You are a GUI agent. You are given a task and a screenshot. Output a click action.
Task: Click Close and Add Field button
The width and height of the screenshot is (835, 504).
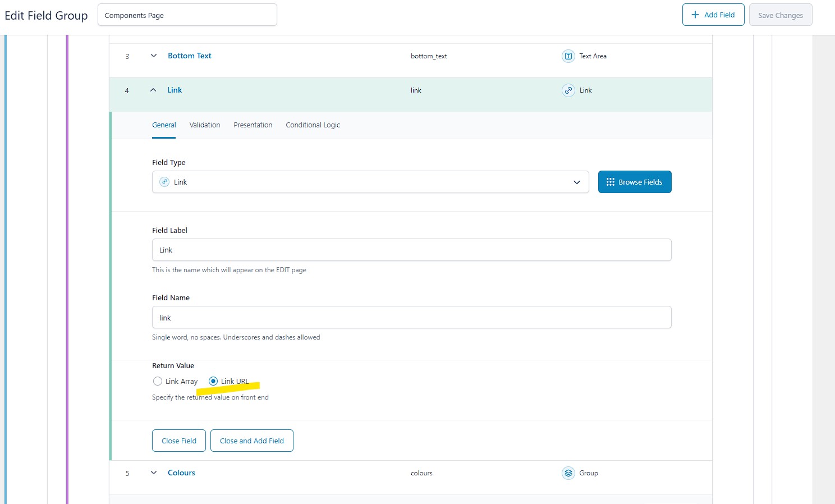coord(251,441)
